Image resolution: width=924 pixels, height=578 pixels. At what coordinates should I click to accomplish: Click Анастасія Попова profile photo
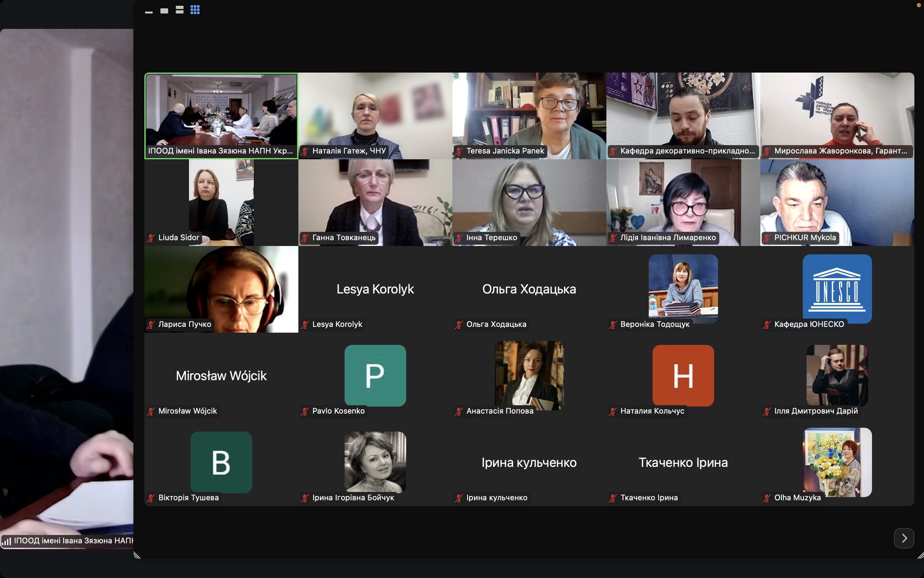(529, 375)
